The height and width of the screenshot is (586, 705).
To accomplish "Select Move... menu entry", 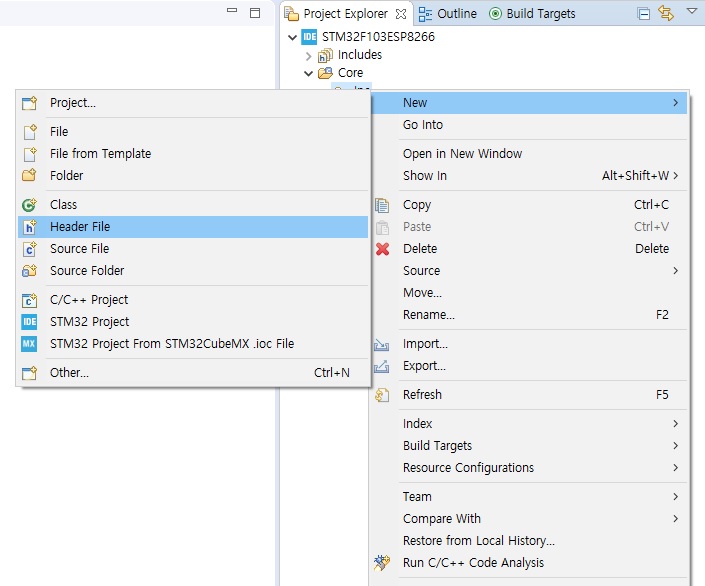I will [530, 293].
